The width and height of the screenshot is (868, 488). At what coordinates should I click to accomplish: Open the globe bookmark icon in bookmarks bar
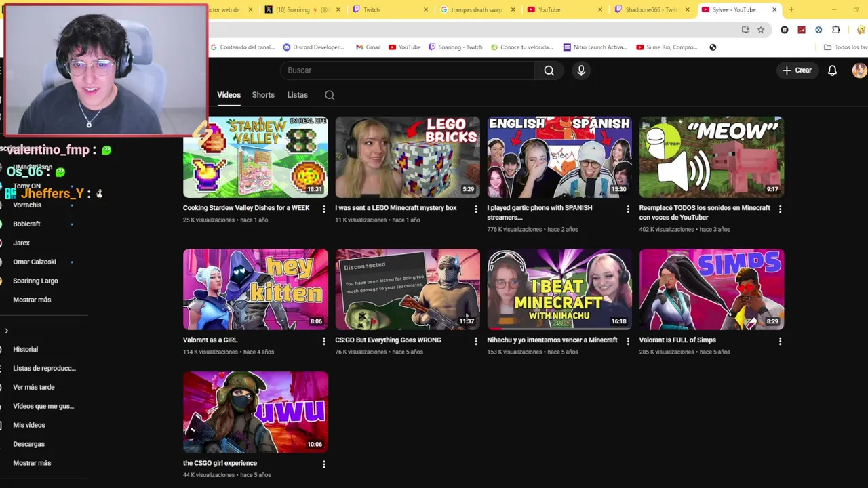(x=713, y=47)
